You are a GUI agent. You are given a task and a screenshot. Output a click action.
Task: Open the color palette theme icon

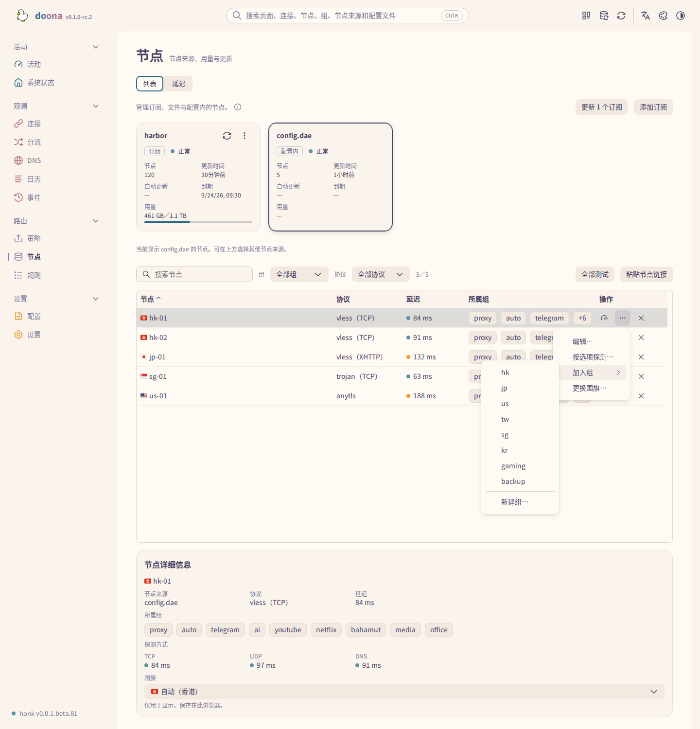(x=663, y=16)
